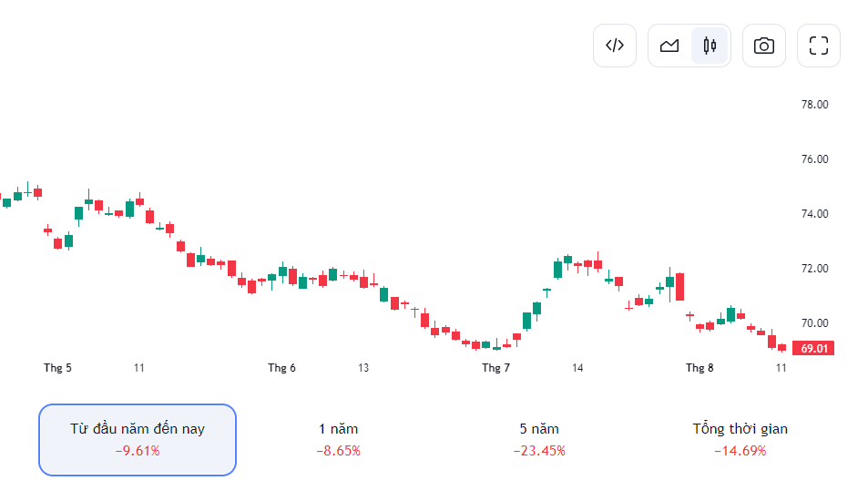The height and width of the screenshot is (501, 868).
Task: Click the 'Thg 6' date label
Action: coord(281,368)
